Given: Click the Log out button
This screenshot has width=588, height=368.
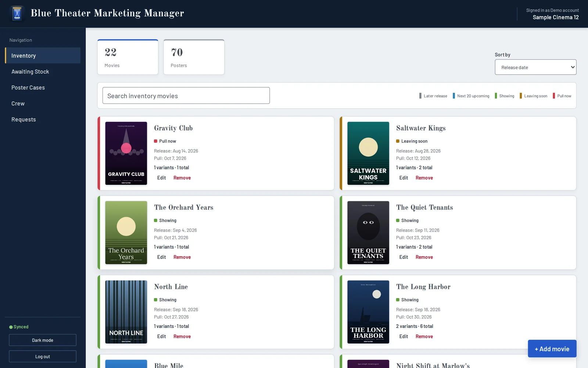Looking at the screenshot, I should [43, 357].
